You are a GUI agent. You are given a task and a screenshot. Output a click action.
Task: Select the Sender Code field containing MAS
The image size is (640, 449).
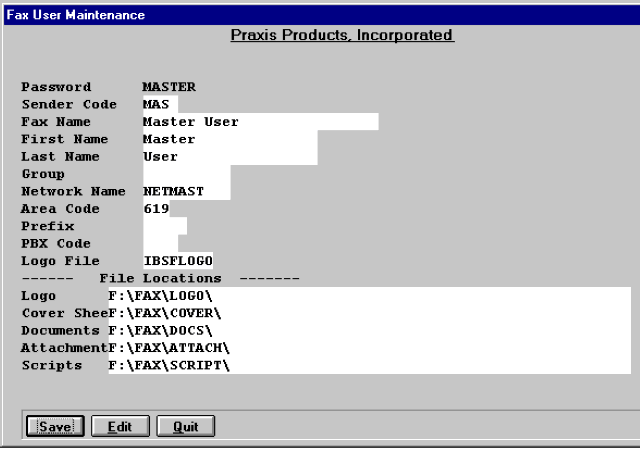click(160, 104)
